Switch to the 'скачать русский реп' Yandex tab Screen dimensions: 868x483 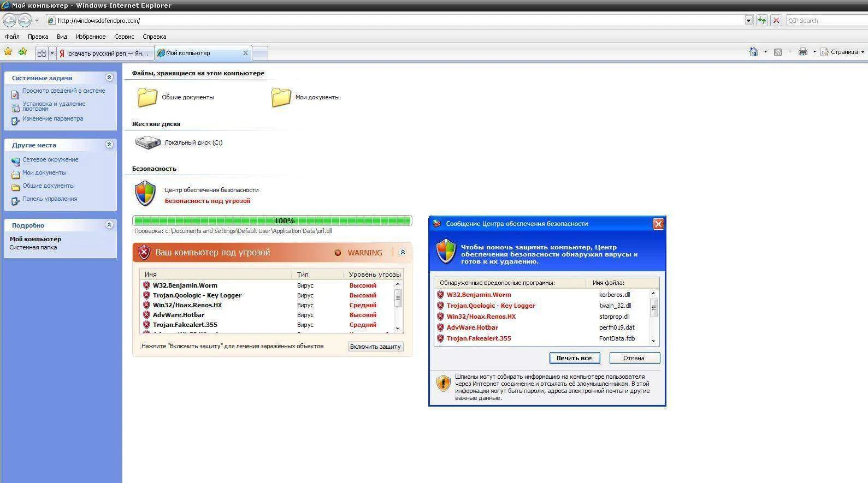coord(105,53)
